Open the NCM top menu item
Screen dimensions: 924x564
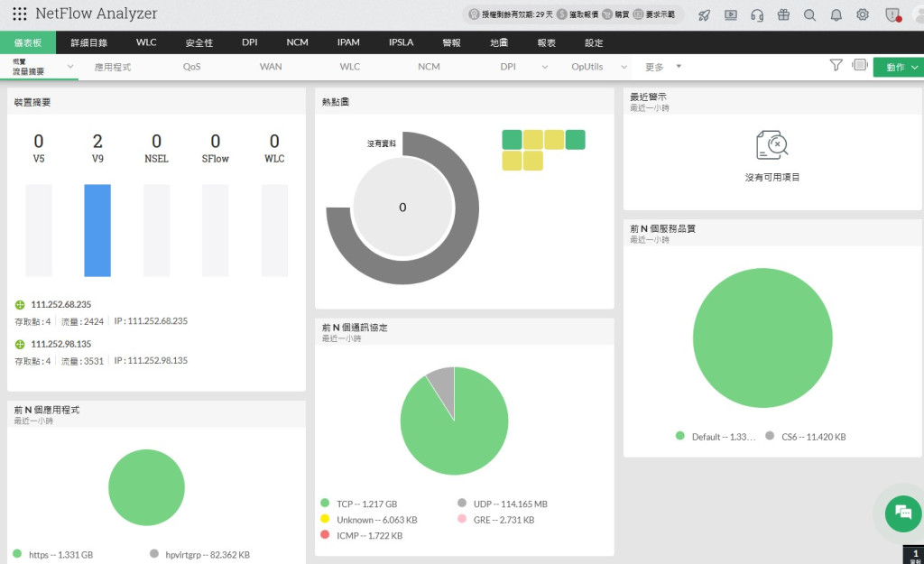pyautogui.click(x=297, y=42)
